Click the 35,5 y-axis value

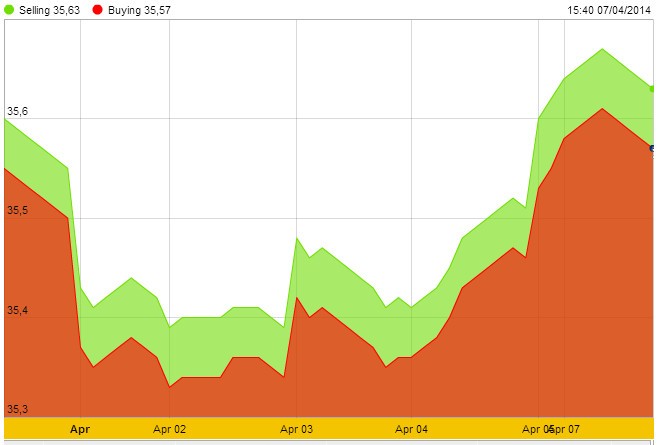click(16, 211)
